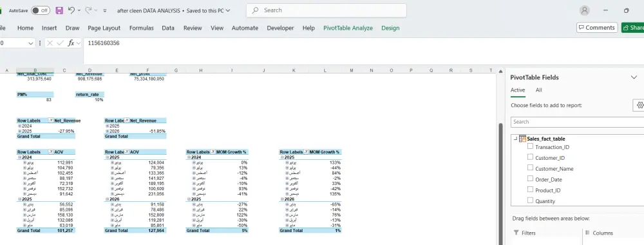Open Customize Quick Access Toolbar icon

click(105, 11)
